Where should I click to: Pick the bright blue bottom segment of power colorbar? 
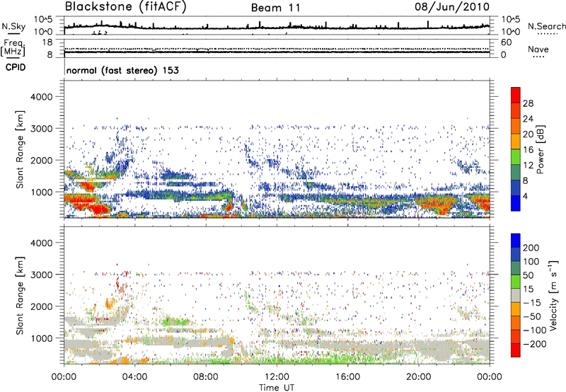(516, 203)
